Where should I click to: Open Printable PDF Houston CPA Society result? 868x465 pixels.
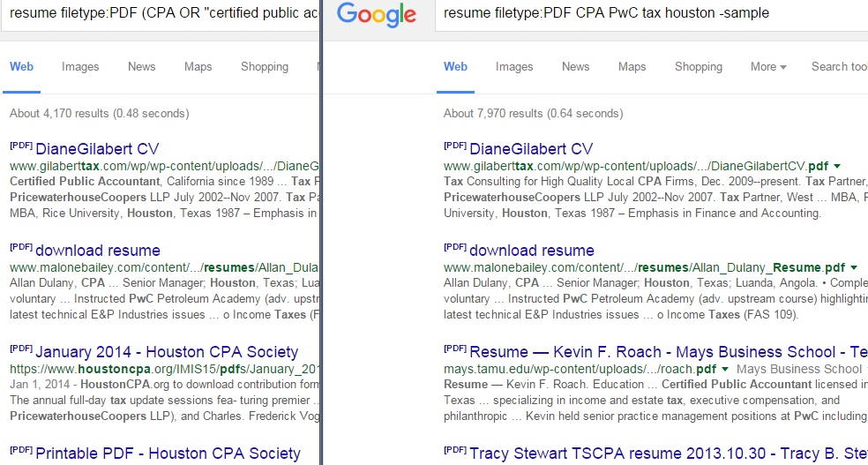click(x=168, y=454)
